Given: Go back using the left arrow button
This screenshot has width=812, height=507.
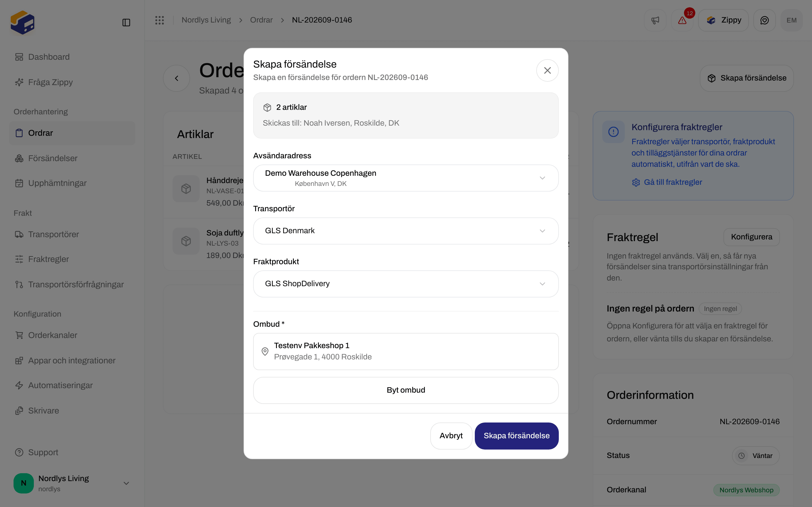Looking at the screenshot, I should (176, 78).
